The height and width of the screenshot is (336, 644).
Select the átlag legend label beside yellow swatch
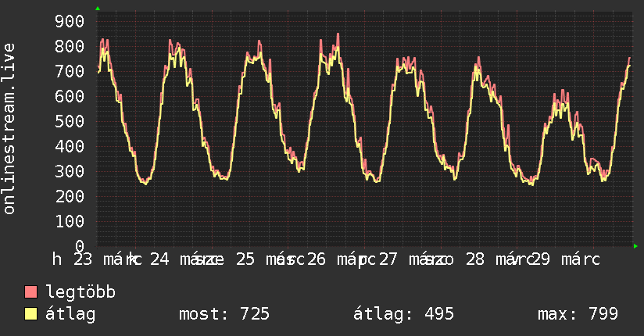[x=70, y=314]
